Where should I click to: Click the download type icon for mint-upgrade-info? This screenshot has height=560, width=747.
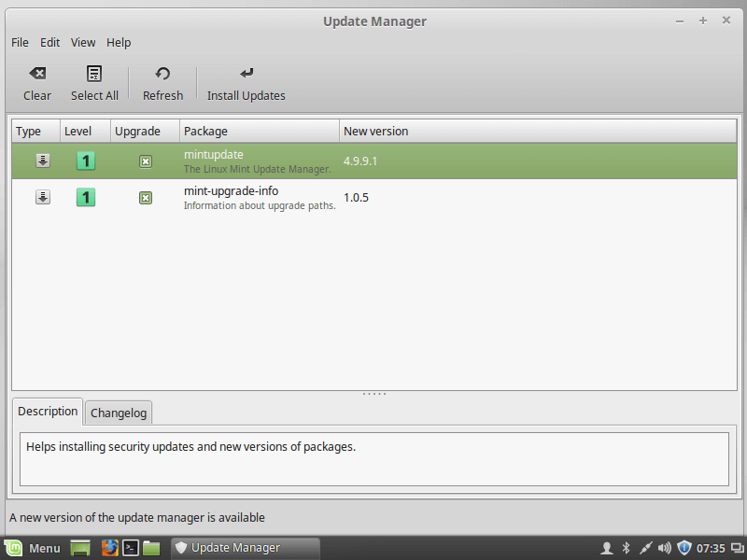point(43,197)
